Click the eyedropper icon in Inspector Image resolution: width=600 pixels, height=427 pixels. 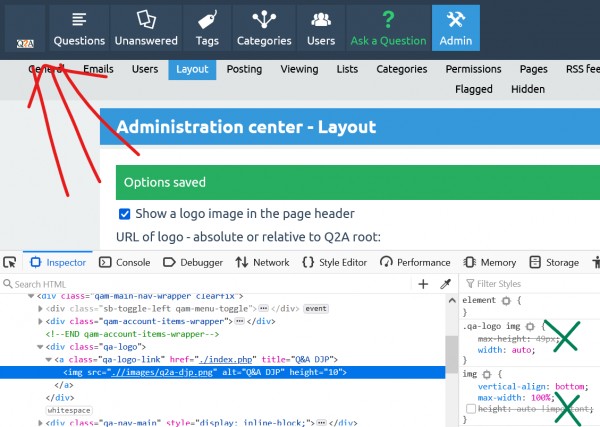click(x=446, y=284)
